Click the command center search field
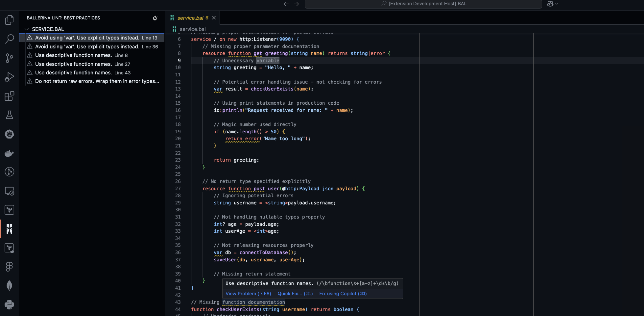Viewport: 644px width, 316px height. click(423, 4)
